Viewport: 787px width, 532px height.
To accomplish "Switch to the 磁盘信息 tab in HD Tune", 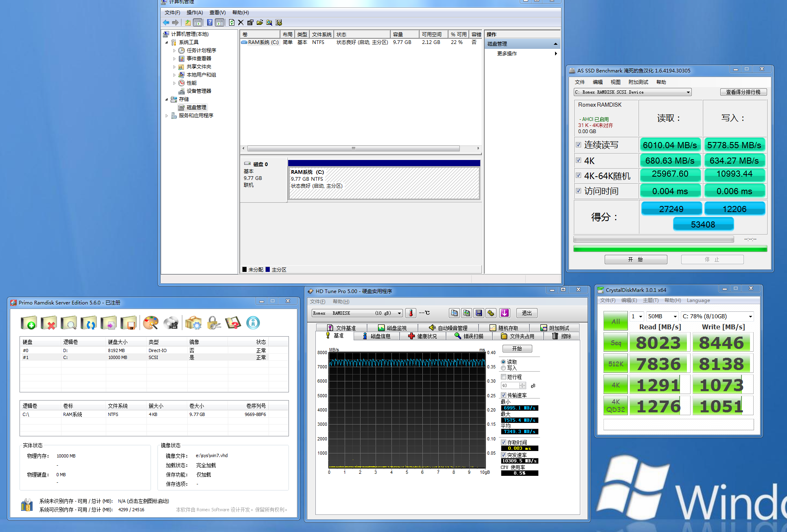I will (x=376, y=336).
